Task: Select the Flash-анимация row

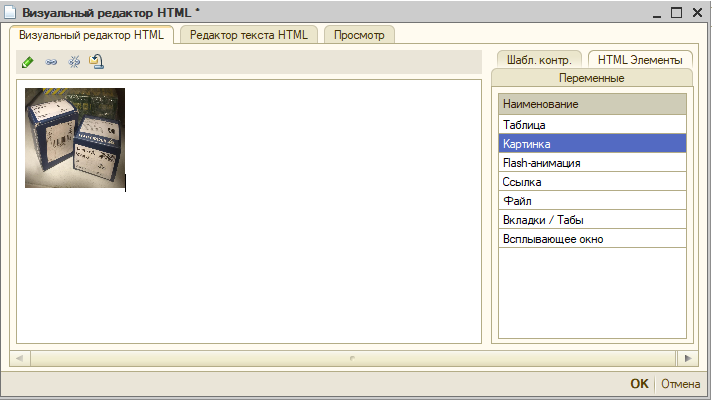Action: tap(592, 163)
